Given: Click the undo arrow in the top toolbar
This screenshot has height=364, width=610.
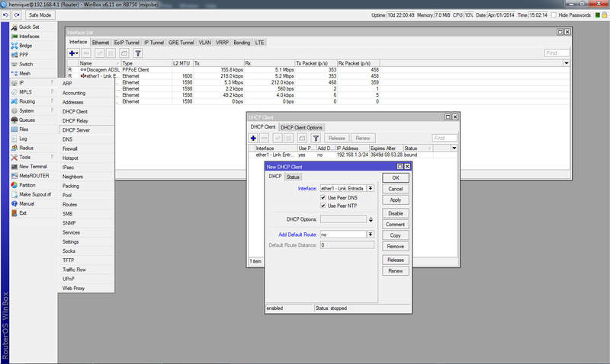Looking at the screenshot, I should (7, 14).
